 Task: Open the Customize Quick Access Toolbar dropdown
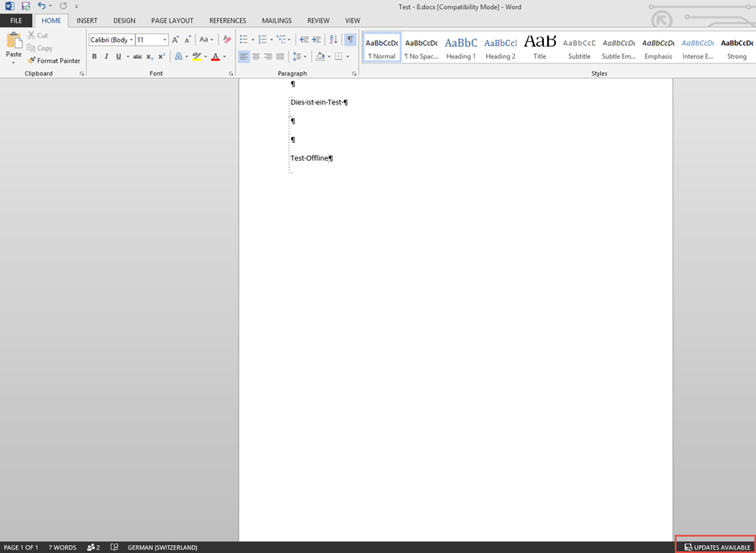tap(76, 6)
